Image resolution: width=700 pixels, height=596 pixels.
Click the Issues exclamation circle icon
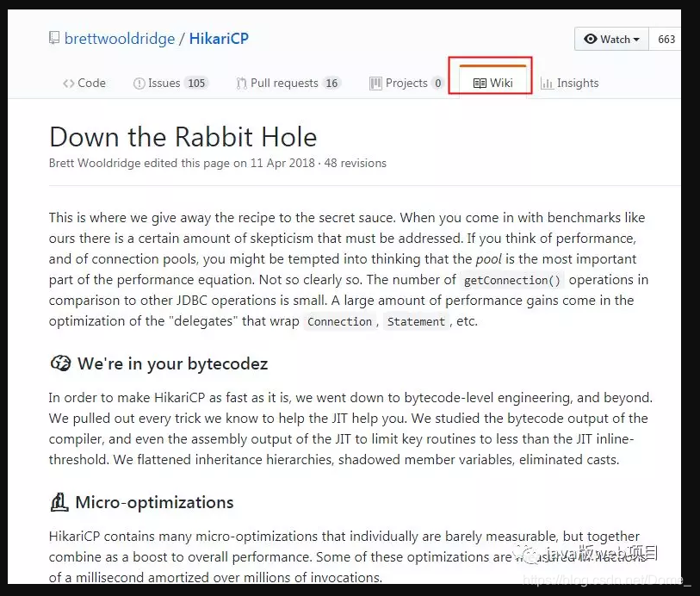pos(139,84)
